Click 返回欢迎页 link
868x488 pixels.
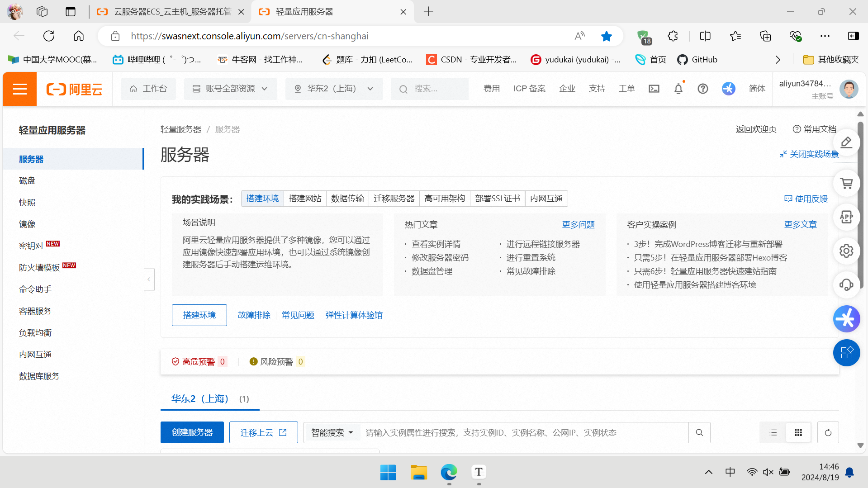[x=756, y=129]
